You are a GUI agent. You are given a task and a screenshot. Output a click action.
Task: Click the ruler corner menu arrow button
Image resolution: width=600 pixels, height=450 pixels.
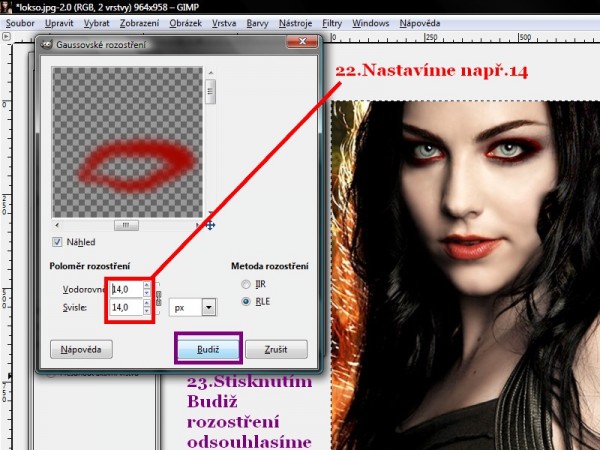click(x=6, y=37)
